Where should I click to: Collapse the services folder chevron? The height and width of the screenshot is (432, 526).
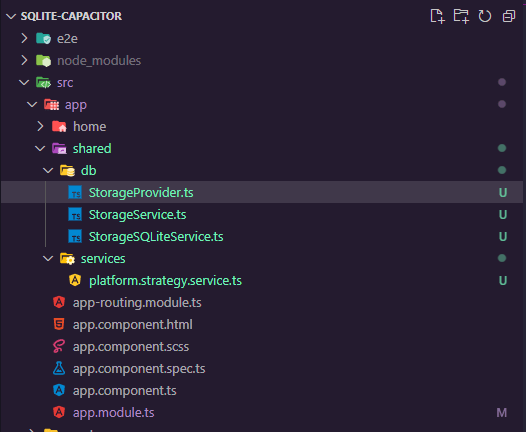pos(48,258)
